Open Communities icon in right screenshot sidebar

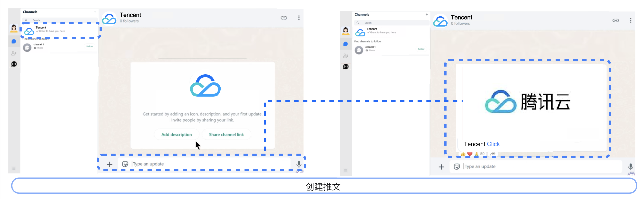[346, 56]
